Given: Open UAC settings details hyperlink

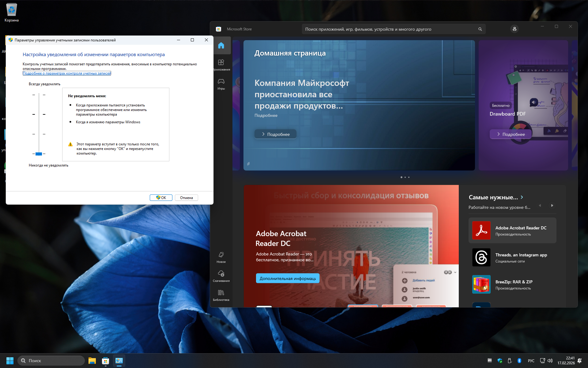Looking at the screenshot, I should (67, 73).
